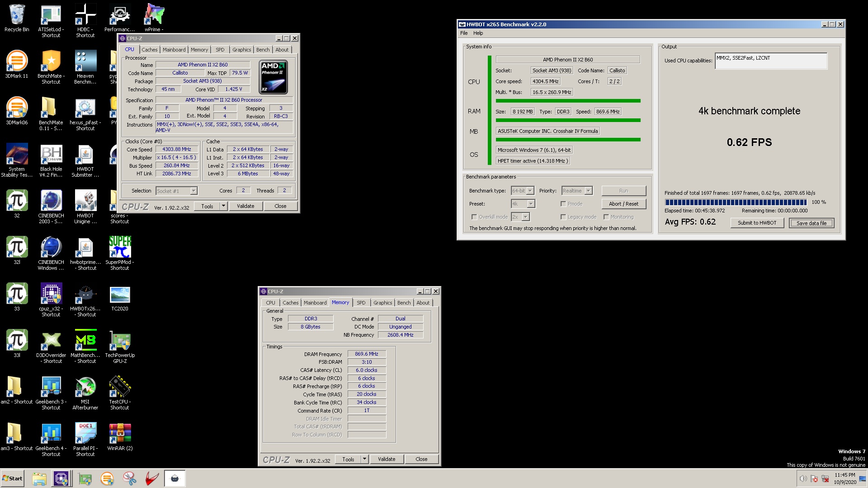Open File menu in HWBOT x265
868x488 pixels.
point(464,33)
